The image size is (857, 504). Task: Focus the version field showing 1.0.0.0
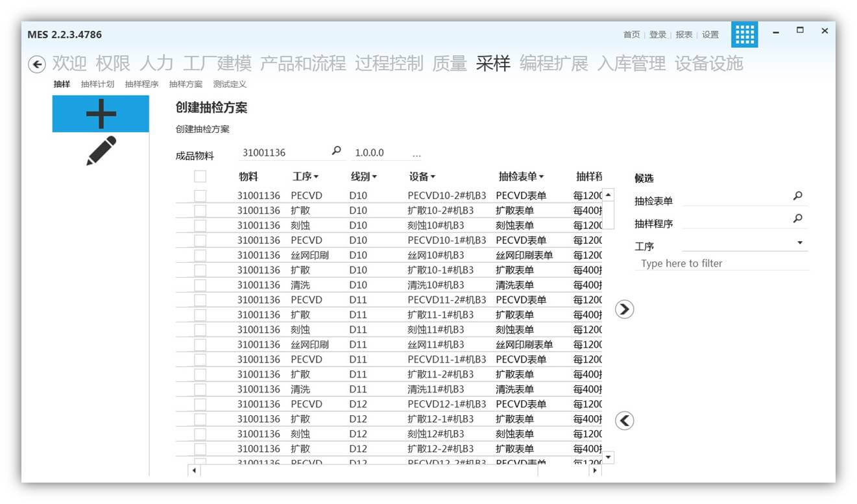(380, 153)
